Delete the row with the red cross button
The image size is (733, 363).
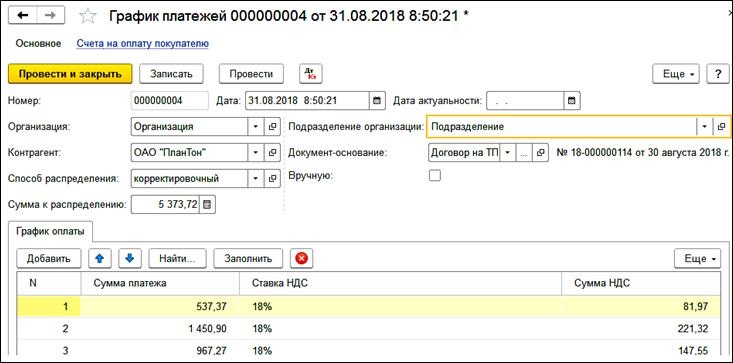coord(302,258)
